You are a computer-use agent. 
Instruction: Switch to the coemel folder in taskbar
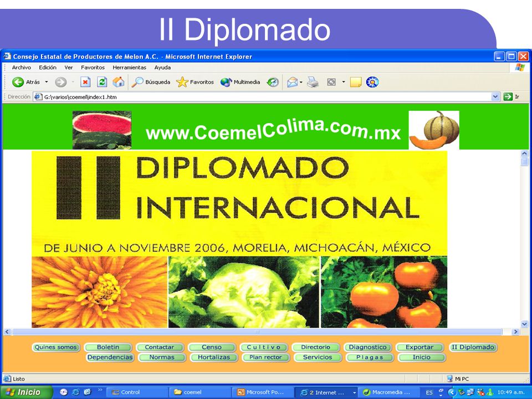pos(200,392)
